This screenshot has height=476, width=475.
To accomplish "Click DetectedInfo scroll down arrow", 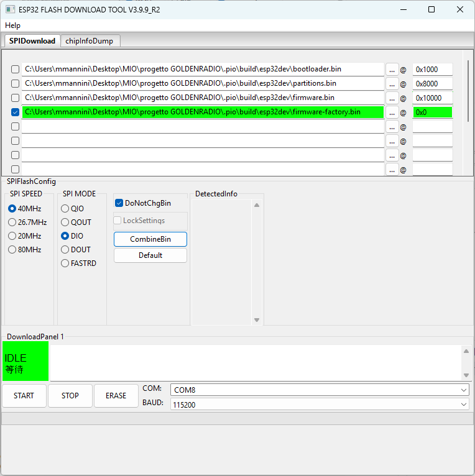I will pos(257,320).
